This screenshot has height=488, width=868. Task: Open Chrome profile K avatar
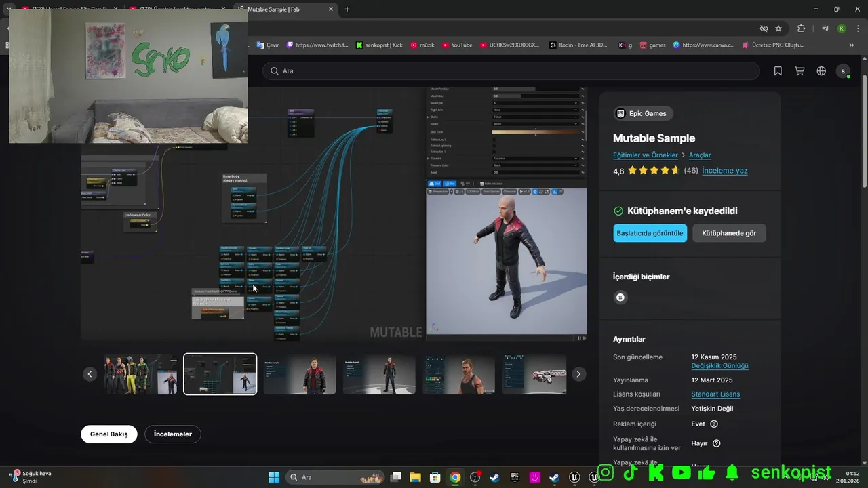click(x=842, y=28)
